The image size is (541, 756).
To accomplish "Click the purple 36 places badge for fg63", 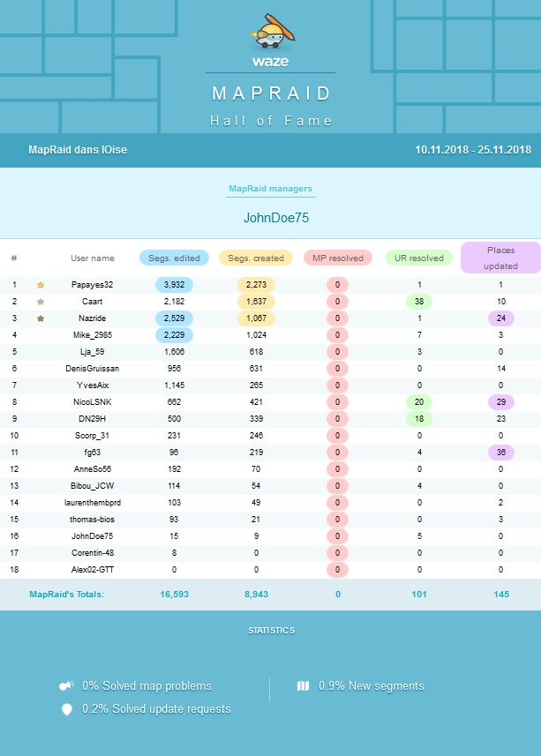I will coord(500,452).
